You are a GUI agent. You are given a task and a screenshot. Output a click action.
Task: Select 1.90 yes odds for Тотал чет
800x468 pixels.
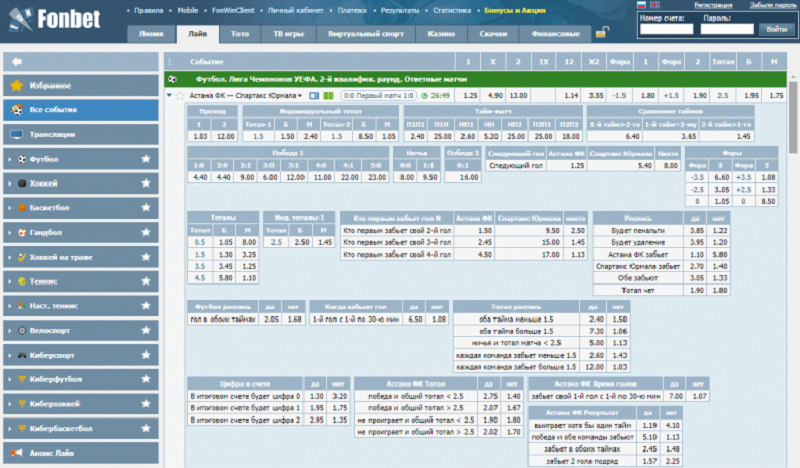coord(696,290)
